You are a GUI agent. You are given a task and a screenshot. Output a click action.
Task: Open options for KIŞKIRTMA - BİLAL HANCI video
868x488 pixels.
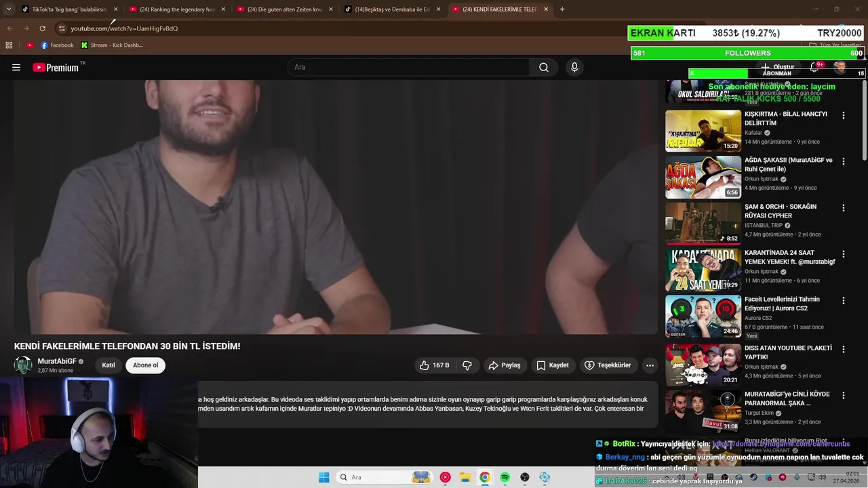click(x=844, y=115)
